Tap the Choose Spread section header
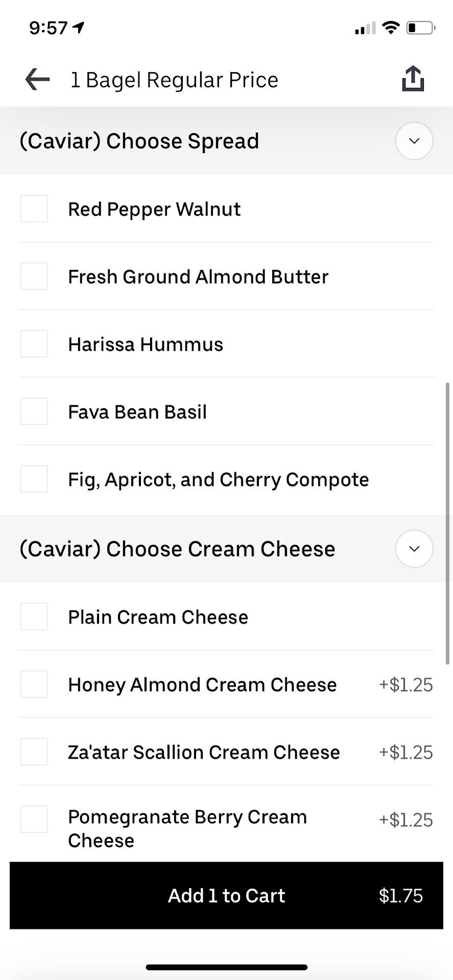The image size is (453, 980). tap(139, 141)
